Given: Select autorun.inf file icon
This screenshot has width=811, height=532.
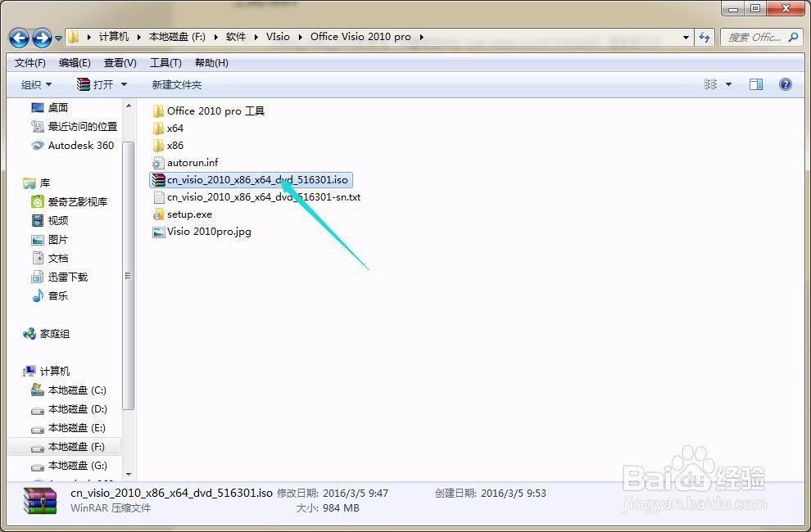Looking at the screenshot, I should click(x=158, y=163).
